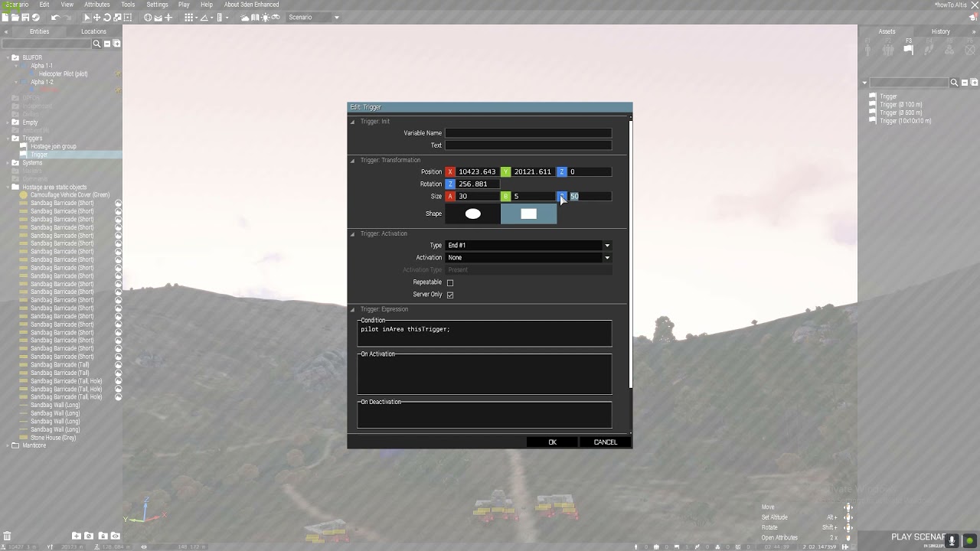
Task: Toggle map globe view icon
Action: pos(148,17)
